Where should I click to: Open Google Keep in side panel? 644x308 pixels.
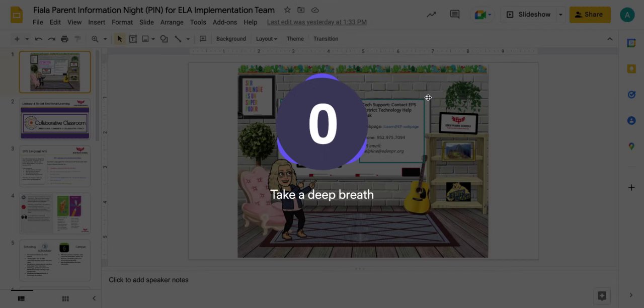click(x=631, y=69)
